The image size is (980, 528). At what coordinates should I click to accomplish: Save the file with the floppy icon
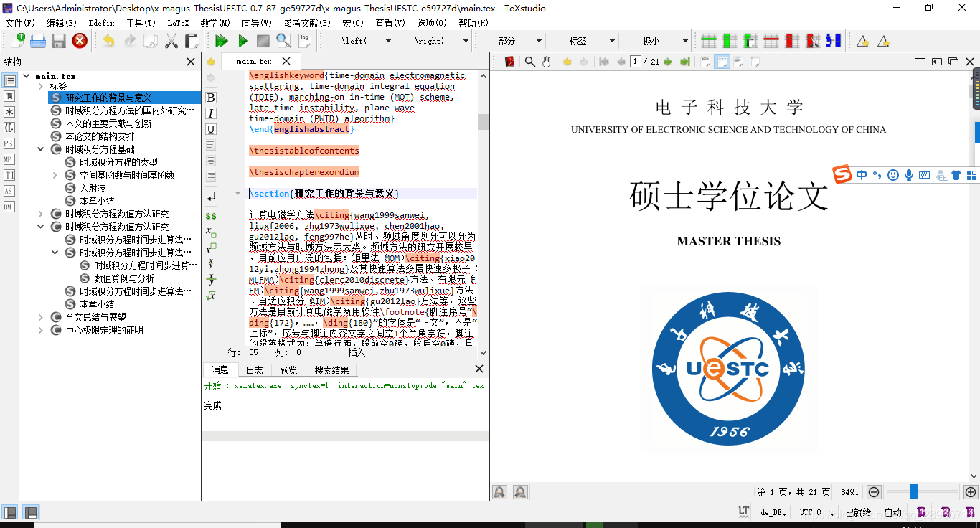(59, 41)
